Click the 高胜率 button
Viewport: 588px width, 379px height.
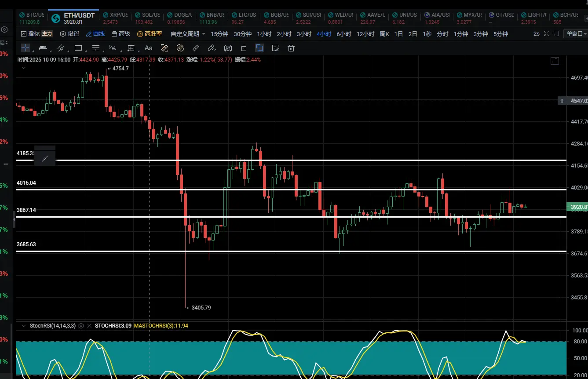[x=150, y=34]
